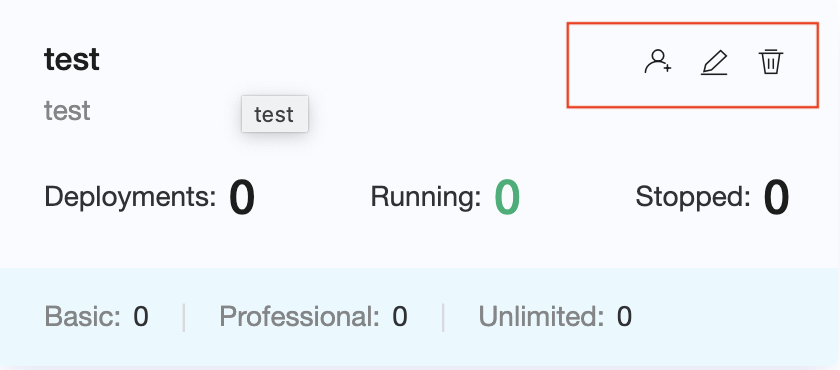Select the Unlimited count value

(624, 317)
